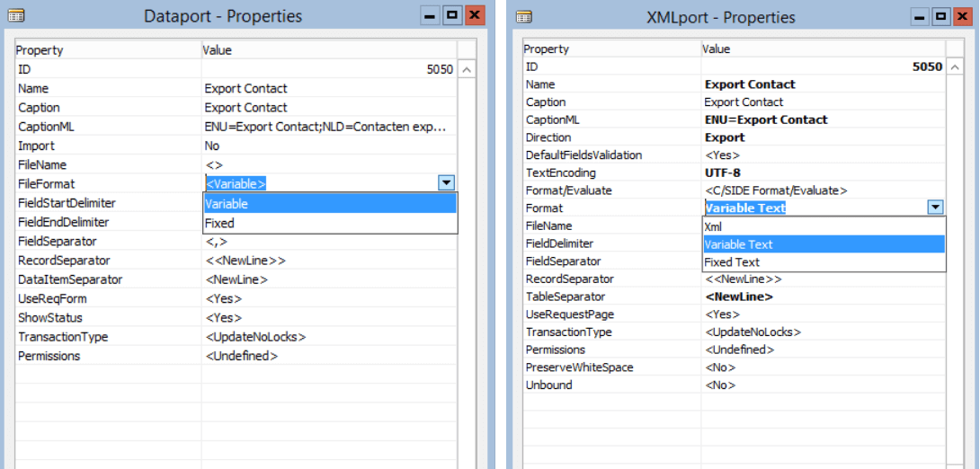Image resolution: width=980 pixels, height=469 pixels.
Task: Click the XMLport RecordSeparator value <<NewLine>>
Action: tap(744, 279)
